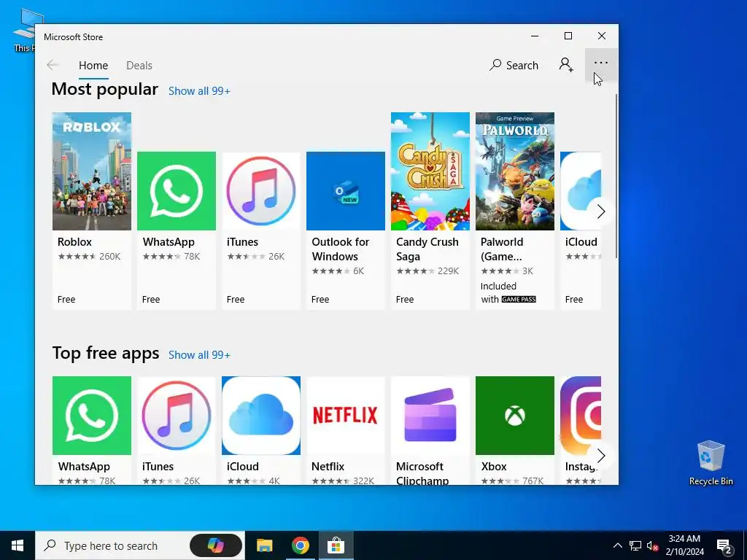This screenshot has height=560, width=747.
Task: Click the Search button in Store
Action: click(514, 65)
